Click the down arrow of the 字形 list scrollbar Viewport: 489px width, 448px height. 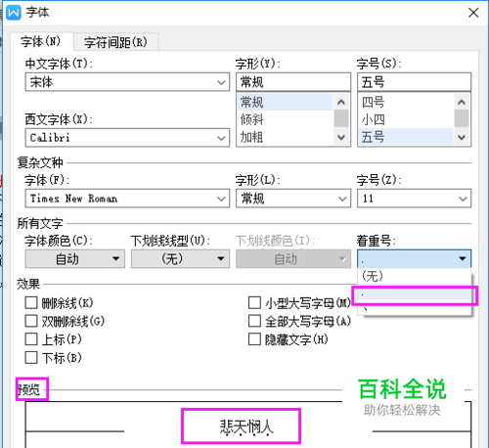[x=341, y=137]
